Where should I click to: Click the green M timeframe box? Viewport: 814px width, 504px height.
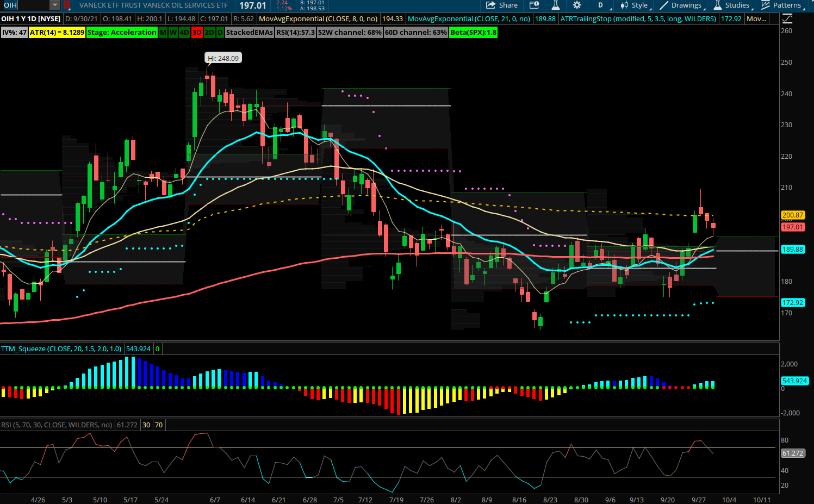(163, 32)
